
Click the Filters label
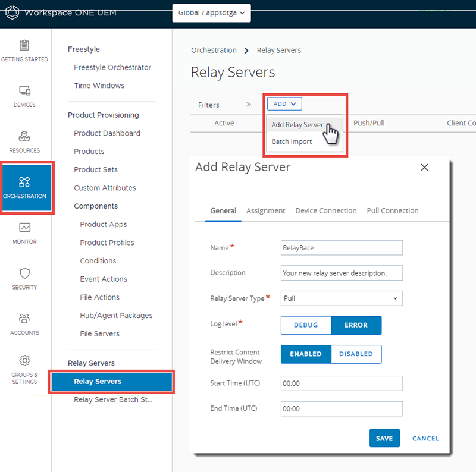click(x=209, y=105)
